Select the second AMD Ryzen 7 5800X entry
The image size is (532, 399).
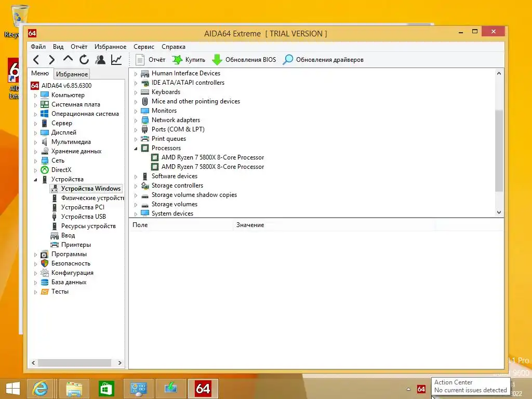coord(212,167)
